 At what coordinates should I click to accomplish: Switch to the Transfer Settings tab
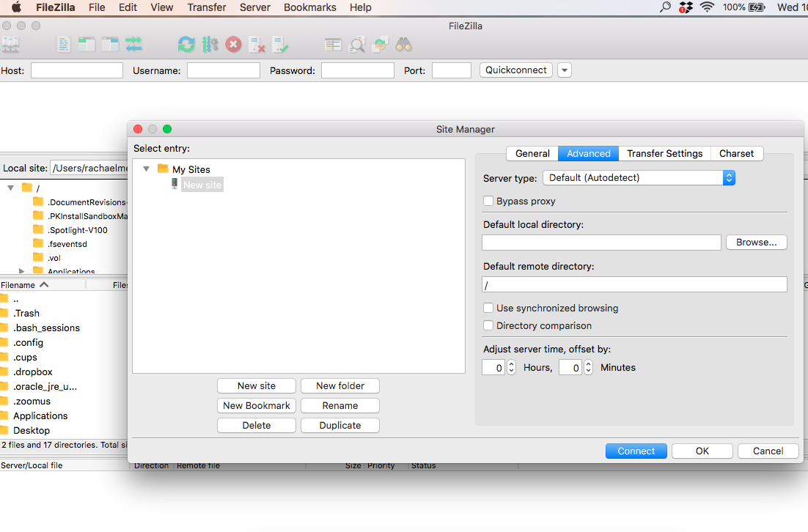(x=664, y=153)
